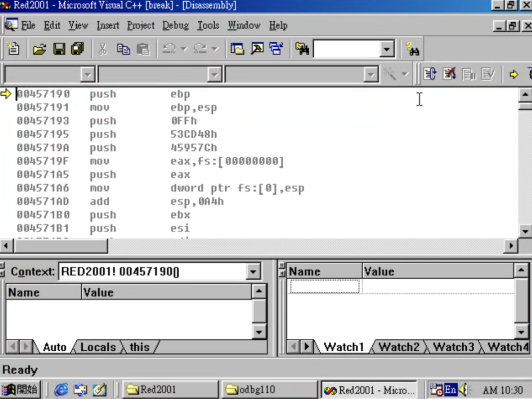Open the Window List icon

pos(276,49)
